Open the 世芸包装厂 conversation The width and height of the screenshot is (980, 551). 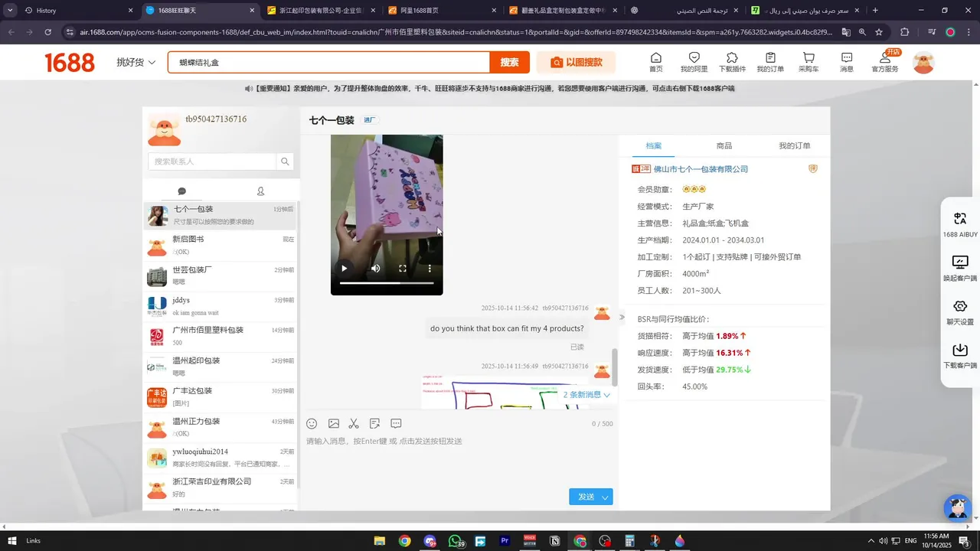click(220, 276)
